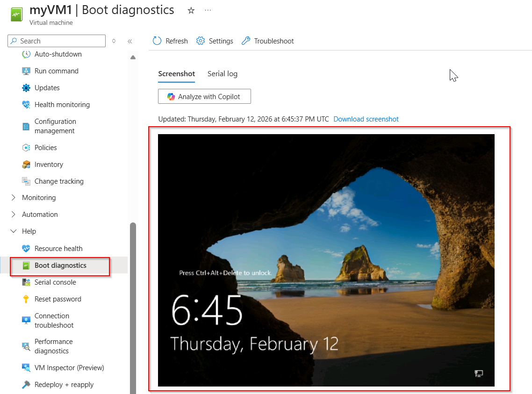The width and height of the screenshot is (532, 394).
Task: Click the Copilot logo icon
Action: coord(171,97)
